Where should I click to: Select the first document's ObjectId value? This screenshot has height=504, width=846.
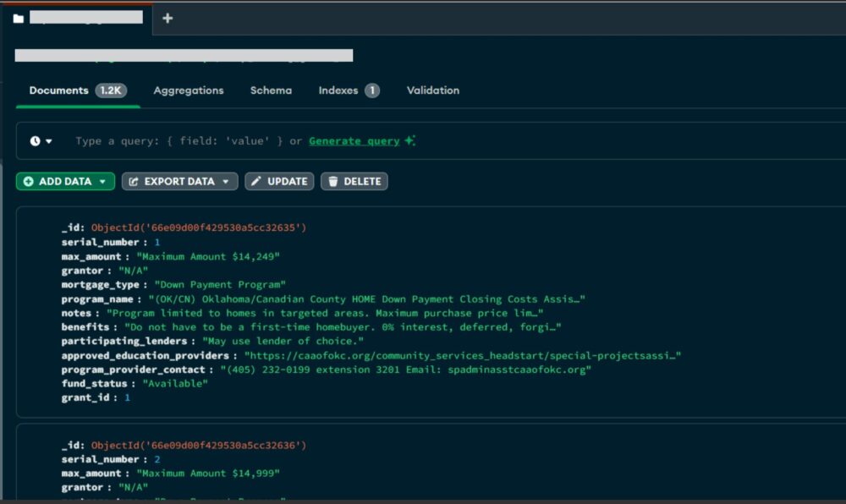199,227
